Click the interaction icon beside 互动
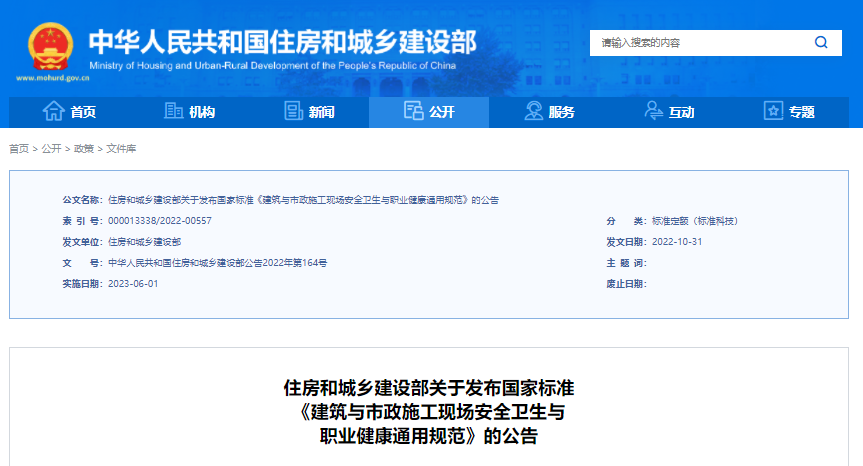Screen dimensions: 863x466 tap(653, 111)
